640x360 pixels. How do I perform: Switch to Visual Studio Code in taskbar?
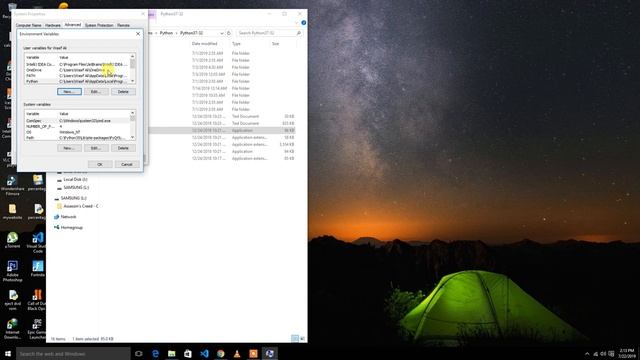(204, 353)
